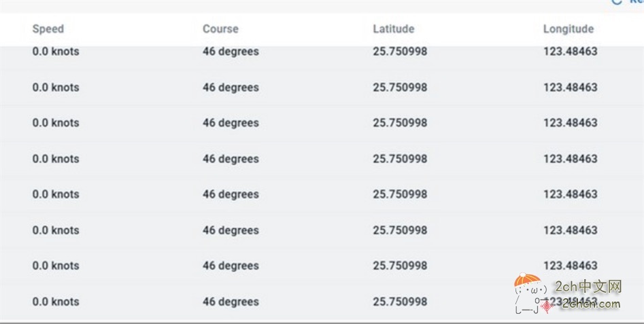Click the bottom row's 46 degrees cell
The image size is (644, 324).
pos(231,302)
